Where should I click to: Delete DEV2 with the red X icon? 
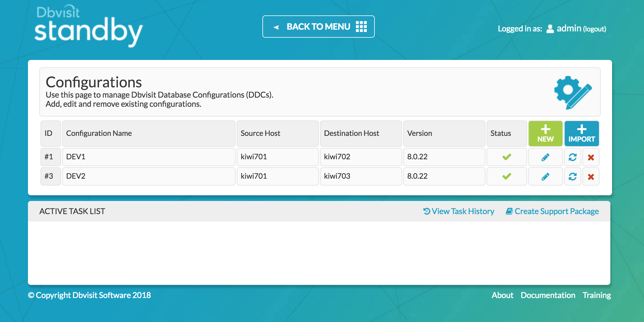[x=591, y=177]
